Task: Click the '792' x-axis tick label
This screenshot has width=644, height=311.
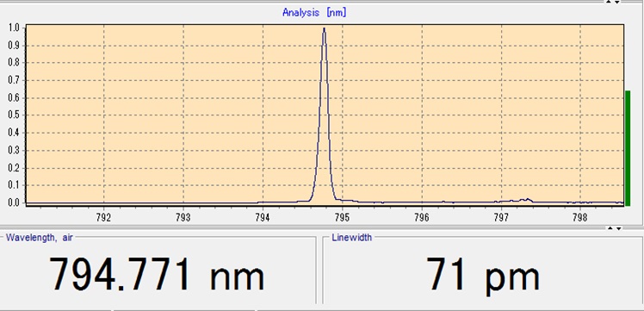Action: pos(104,217)
